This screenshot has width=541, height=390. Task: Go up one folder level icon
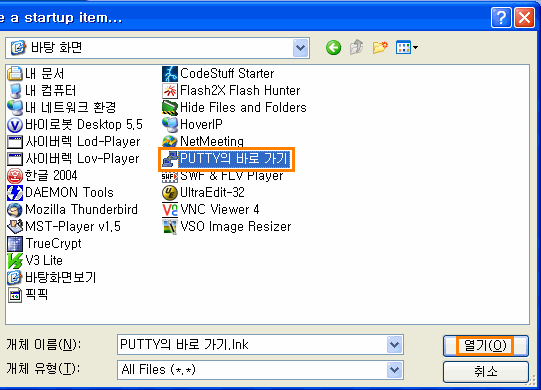click(357, 48)
